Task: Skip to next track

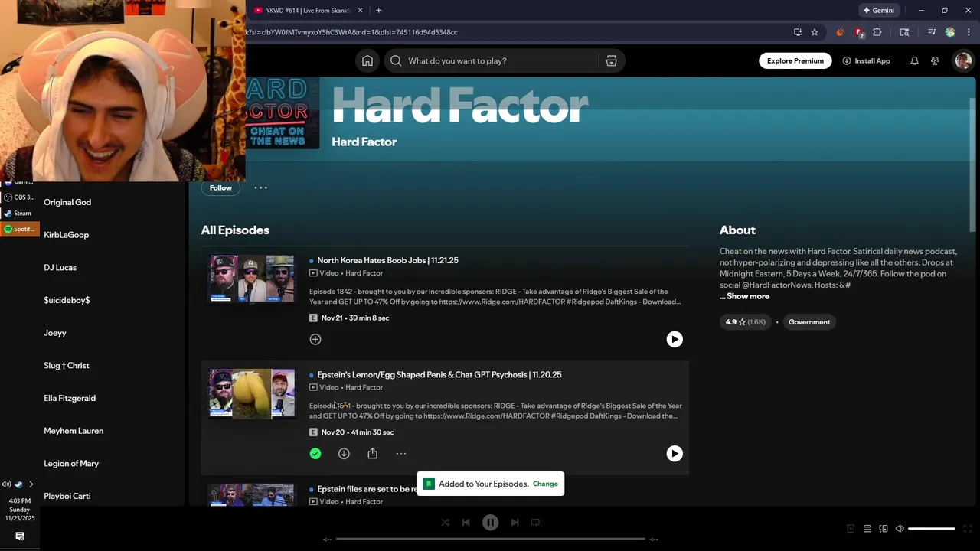Action: point(515,523)
